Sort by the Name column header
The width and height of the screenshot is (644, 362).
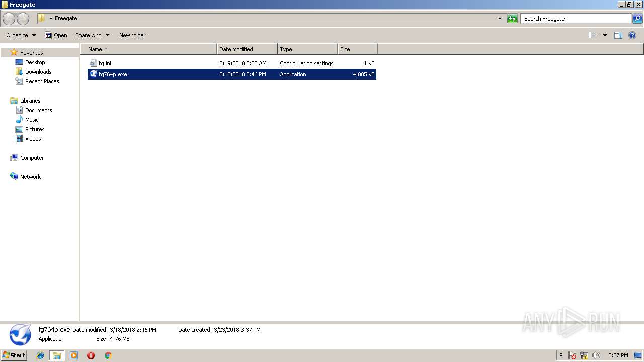[x=149, y=49]
